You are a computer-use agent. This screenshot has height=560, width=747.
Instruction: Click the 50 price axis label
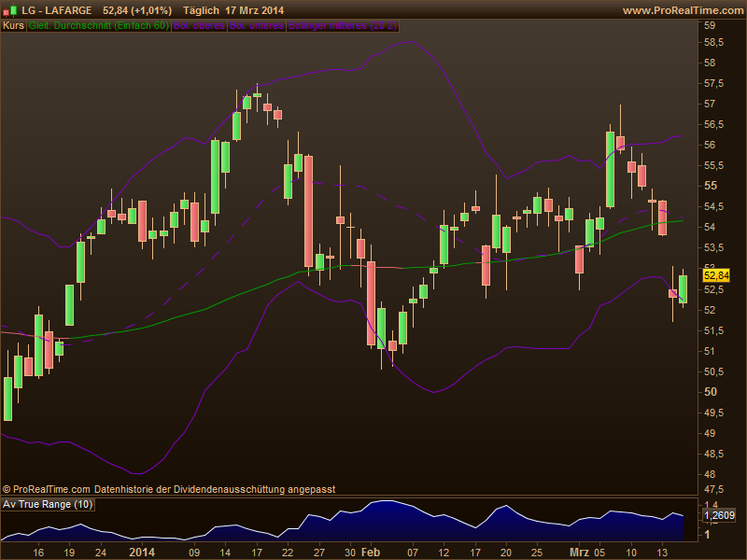pyautogui.click(x=711, y=392)
